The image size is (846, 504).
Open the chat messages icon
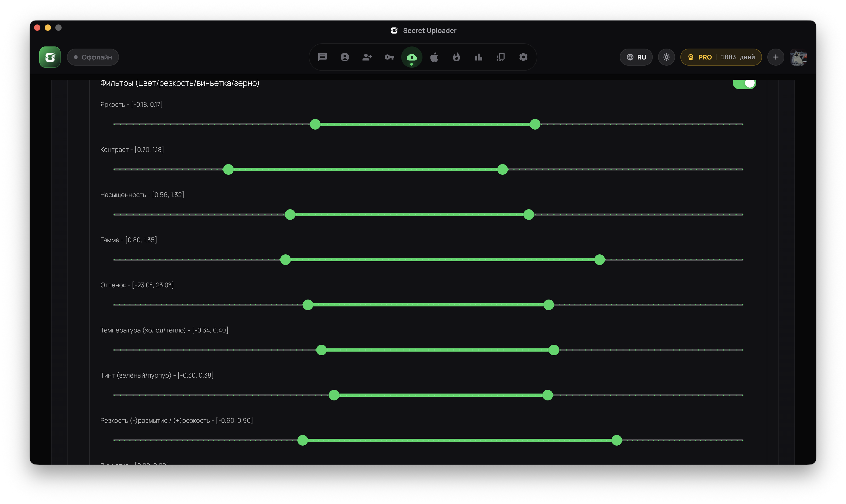click(x=322, y=57)
